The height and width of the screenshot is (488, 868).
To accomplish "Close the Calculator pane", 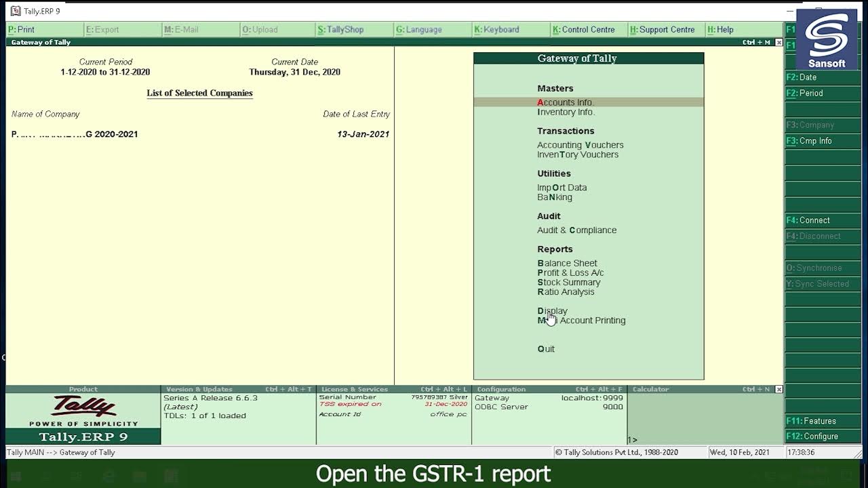I will 778,389.
